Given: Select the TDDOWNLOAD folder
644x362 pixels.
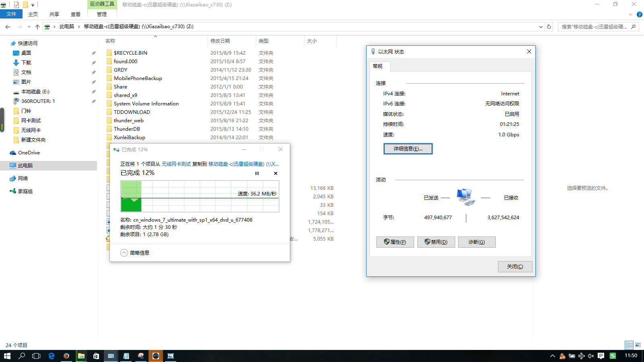Looking at the screenshot, I should click(x=132, y=112).
